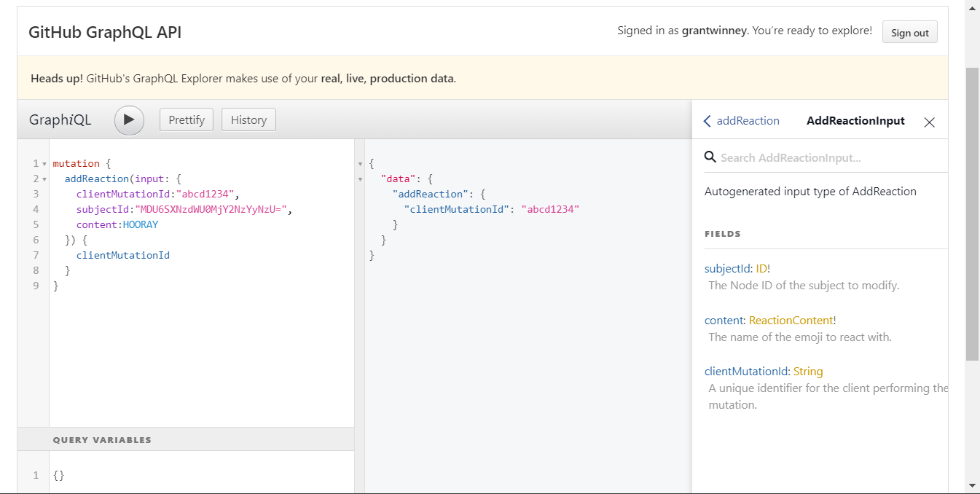
Task: Fold the "addReaction" object in results
Action: coord(360,195)
